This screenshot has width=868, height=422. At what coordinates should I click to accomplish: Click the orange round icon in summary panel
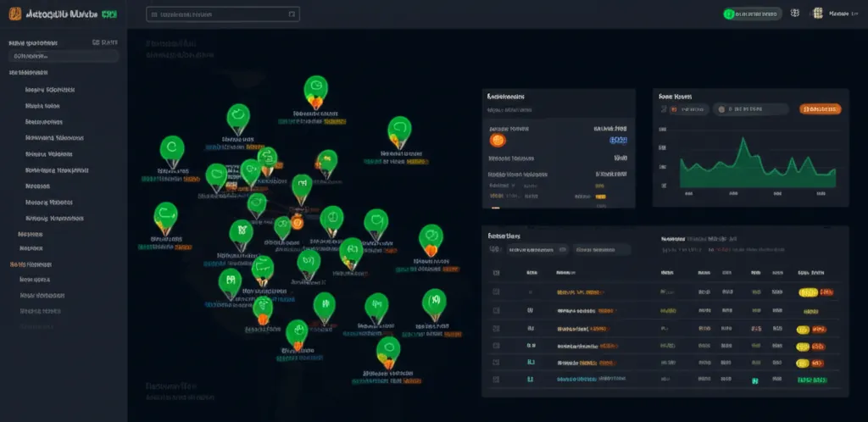click(498, 140)
